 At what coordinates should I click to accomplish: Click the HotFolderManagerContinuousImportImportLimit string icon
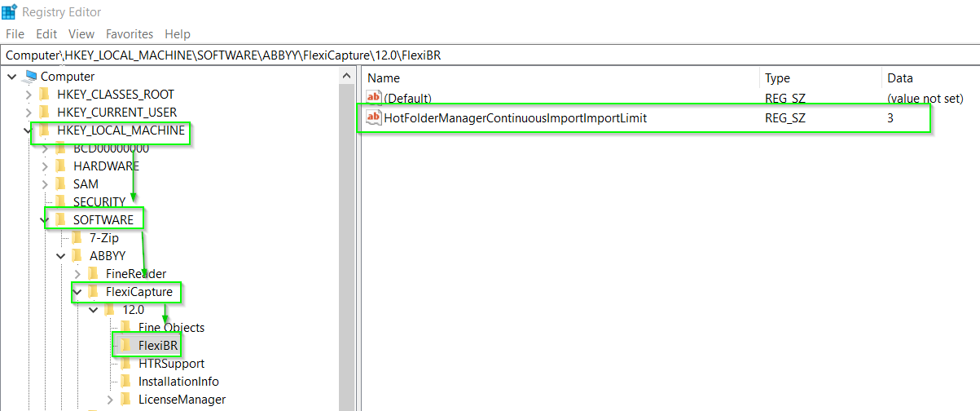click(374, 118)
